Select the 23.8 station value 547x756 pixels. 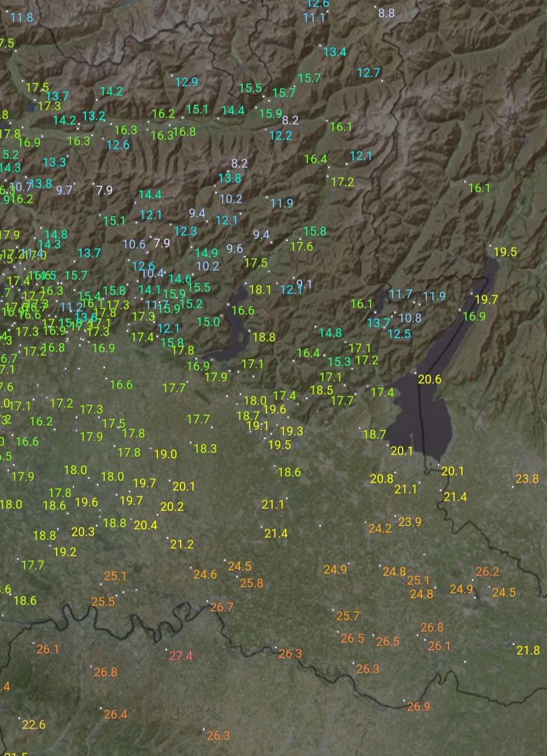(x=527, y=479)
